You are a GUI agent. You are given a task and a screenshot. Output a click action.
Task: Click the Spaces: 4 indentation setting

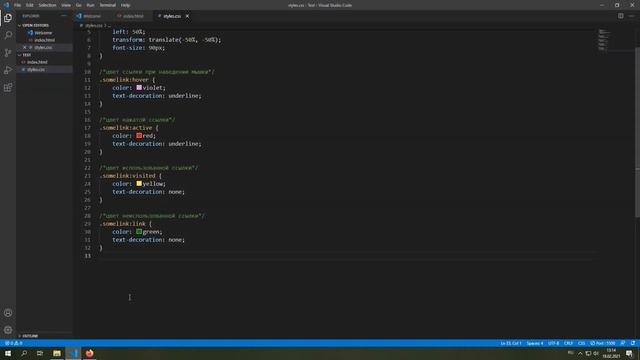534,343
